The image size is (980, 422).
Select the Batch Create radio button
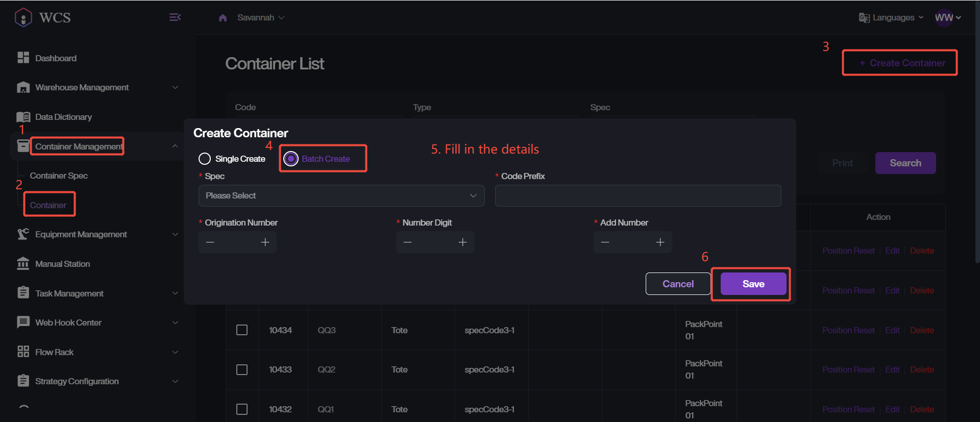(x=291, y=159)
